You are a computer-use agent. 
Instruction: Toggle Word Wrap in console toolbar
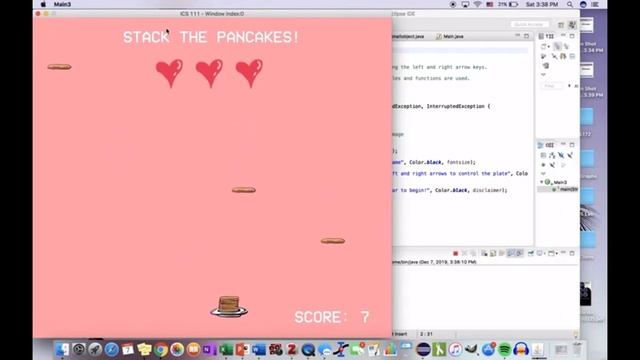tap(502, 253)
